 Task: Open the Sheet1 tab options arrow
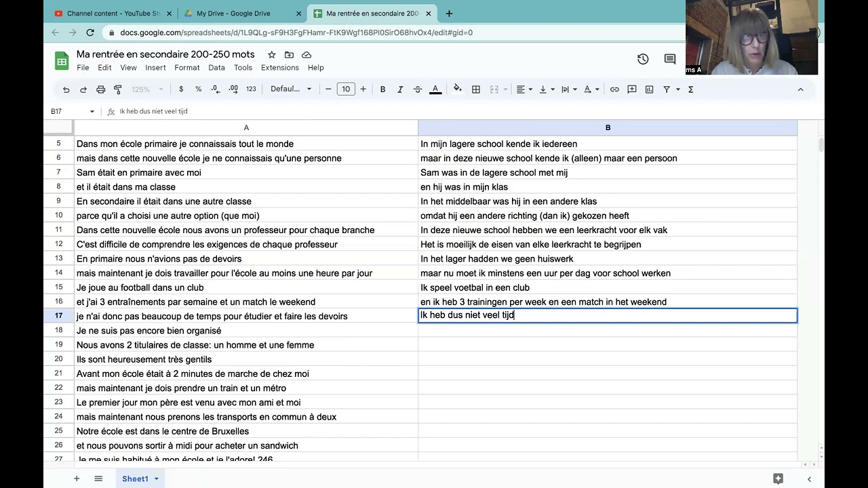pyautogui.click(x=157, y=479)
